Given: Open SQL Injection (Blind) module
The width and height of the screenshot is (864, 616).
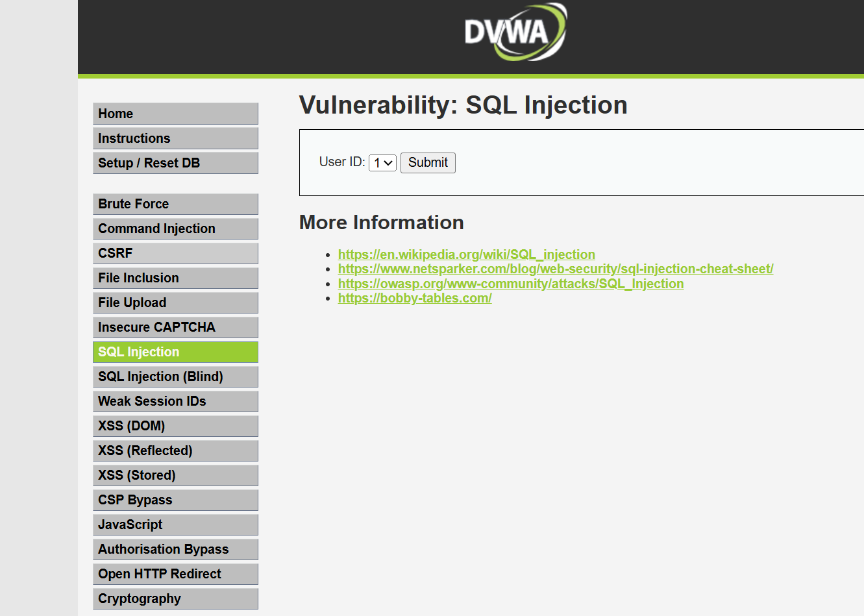Looking at the screenshot, I should (175, 376).
